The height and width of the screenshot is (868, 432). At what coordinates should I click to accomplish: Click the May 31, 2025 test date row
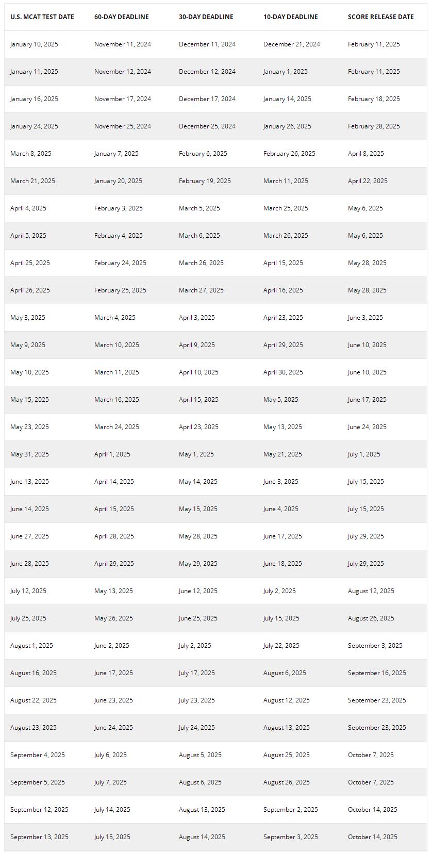[x=215, y=454]
